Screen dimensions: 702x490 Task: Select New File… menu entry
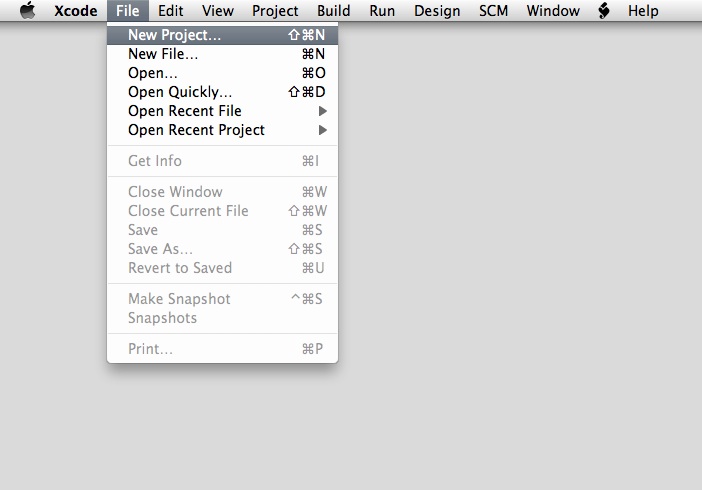(x=223, y=54)
